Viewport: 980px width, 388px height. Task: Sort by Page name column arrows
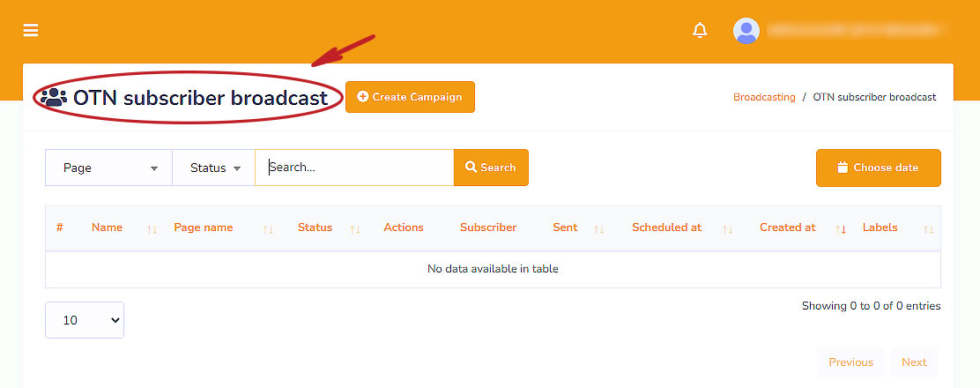point(268,229)
